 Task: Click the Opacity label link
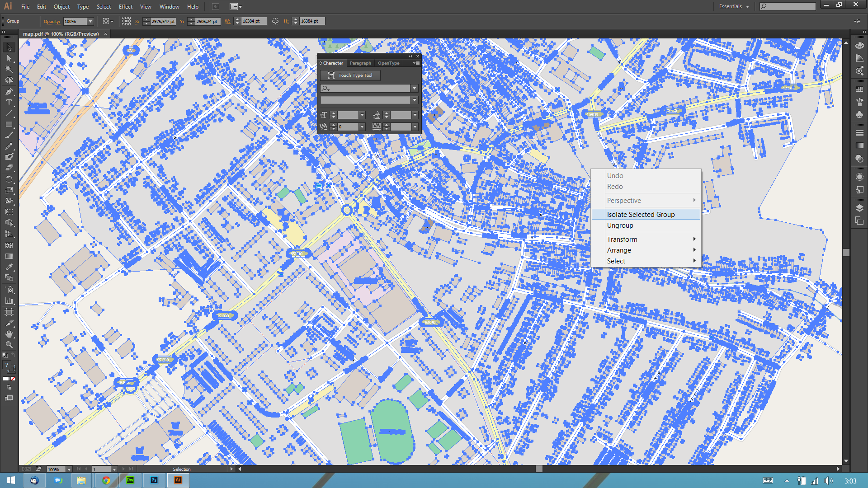[52, 21]
